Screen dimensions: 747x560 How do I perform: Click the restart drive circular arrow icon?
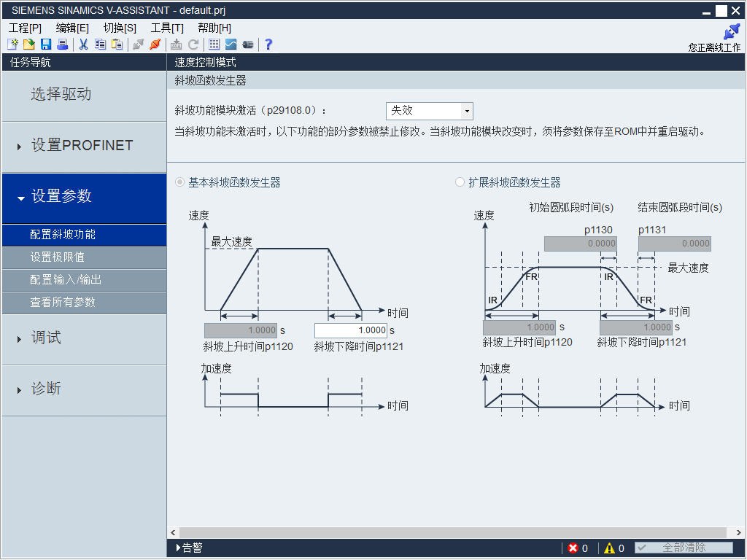(193, 44)
